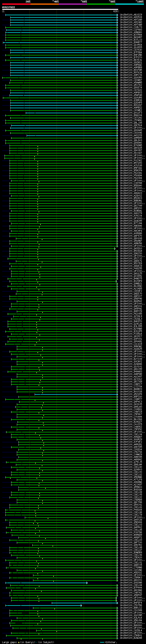Click the cyan =100char. scale bar legend

tap(102, 642)
